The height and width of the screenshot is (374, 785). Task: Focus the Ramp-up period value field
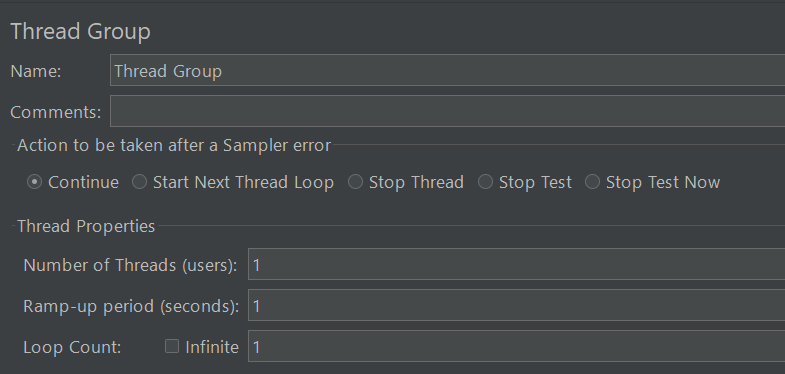[516, 305]
